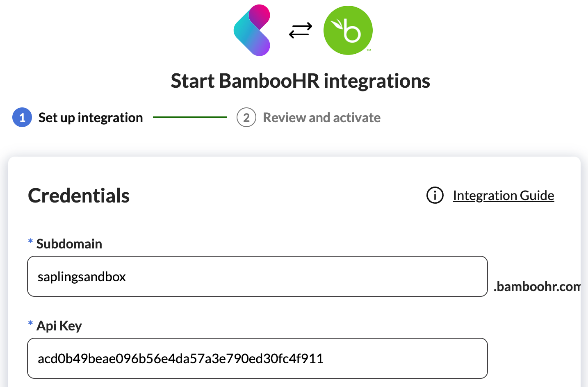Open the Integration Guide link

[503, 196]
